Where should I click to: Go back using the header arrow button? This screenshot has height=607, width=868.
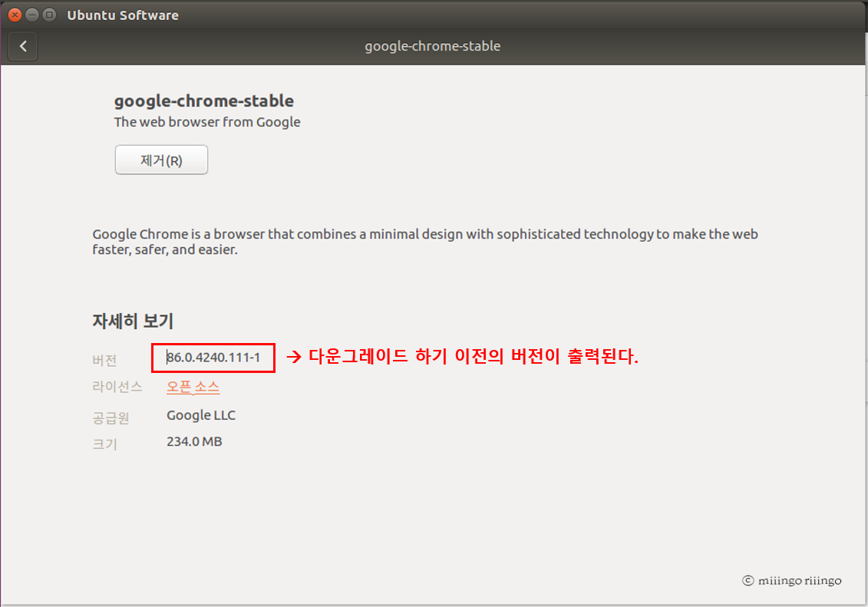tap(23, 47)
